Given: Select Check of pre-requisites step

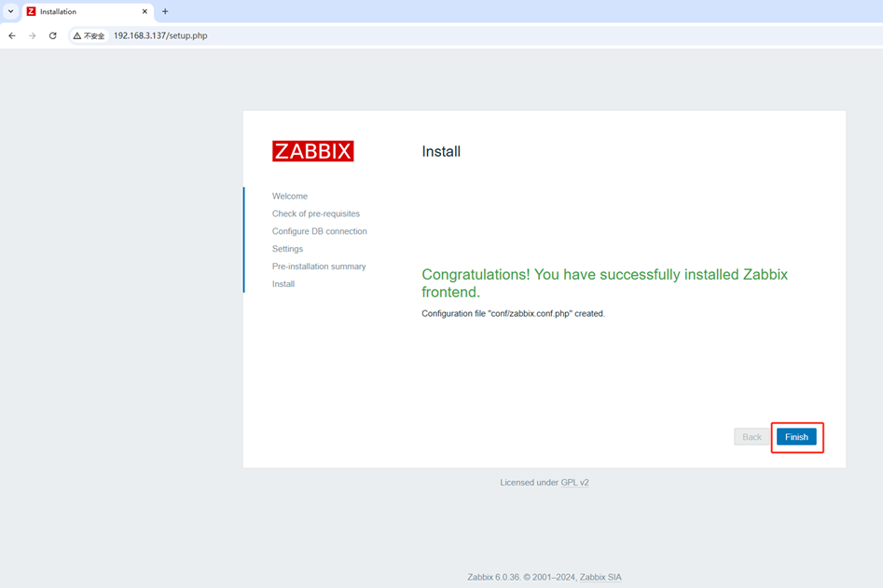Looking at the screenshot, I should [x=316, y=213].
